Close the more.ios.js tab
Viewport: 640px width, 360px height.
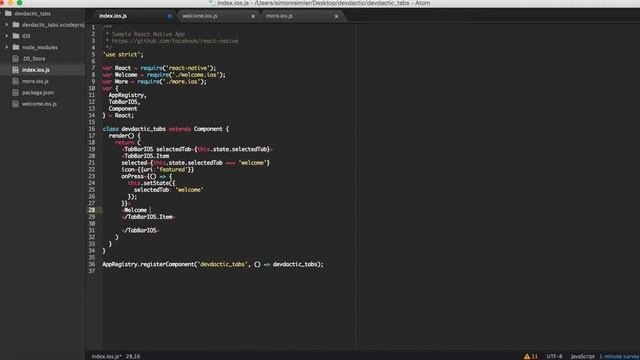point(336,16)
